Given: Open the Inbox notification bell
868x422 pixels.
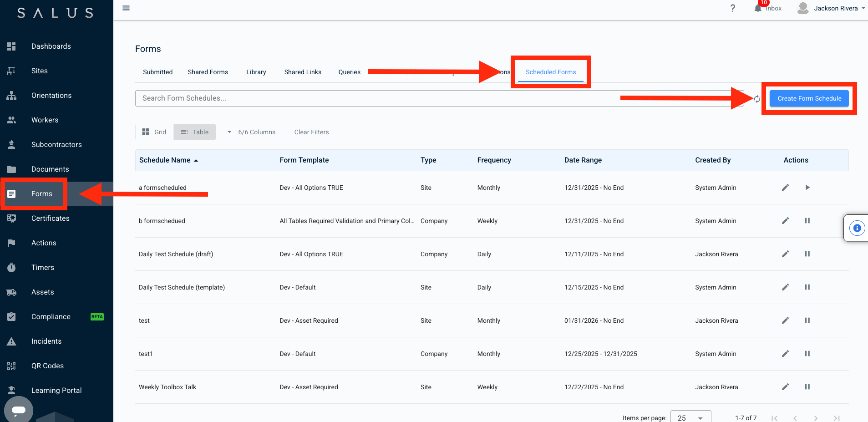Looking at the screenshot, I should coord(758,8).
